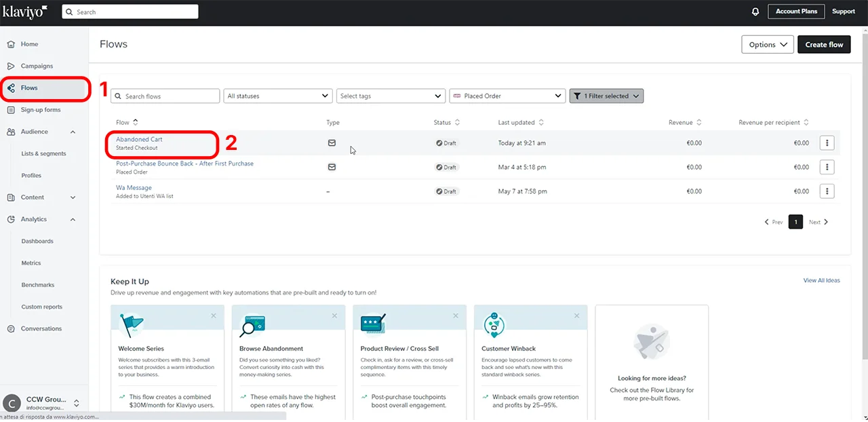Expand the Content section in sidebar

73,197
